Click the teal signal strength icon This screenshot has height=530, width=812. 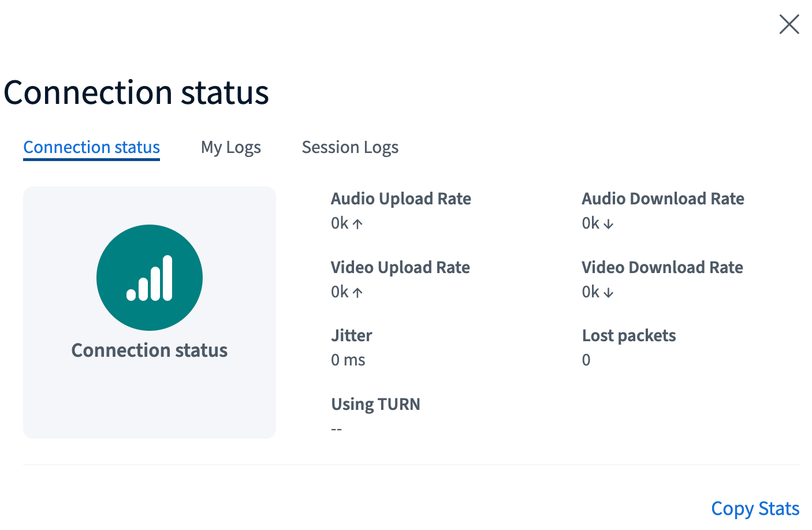pyautogui.click(x=149, y=278)
